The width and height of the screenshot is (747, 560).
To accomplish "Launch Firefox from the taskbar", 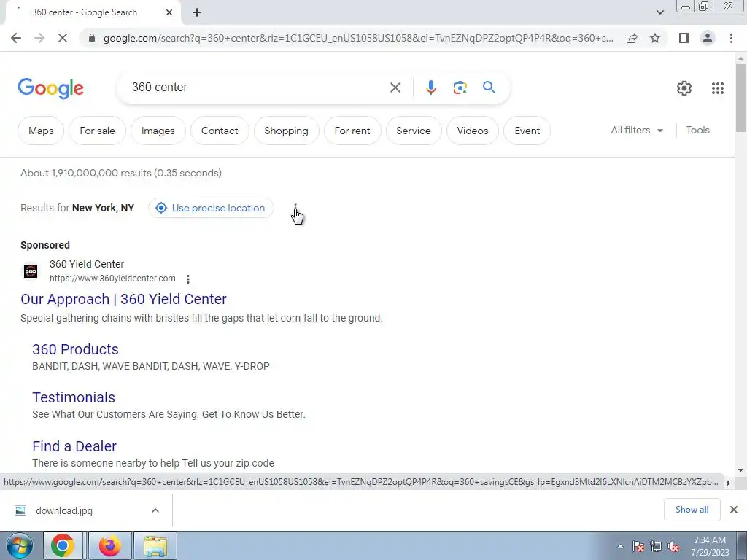I will [x=109, y=545].
